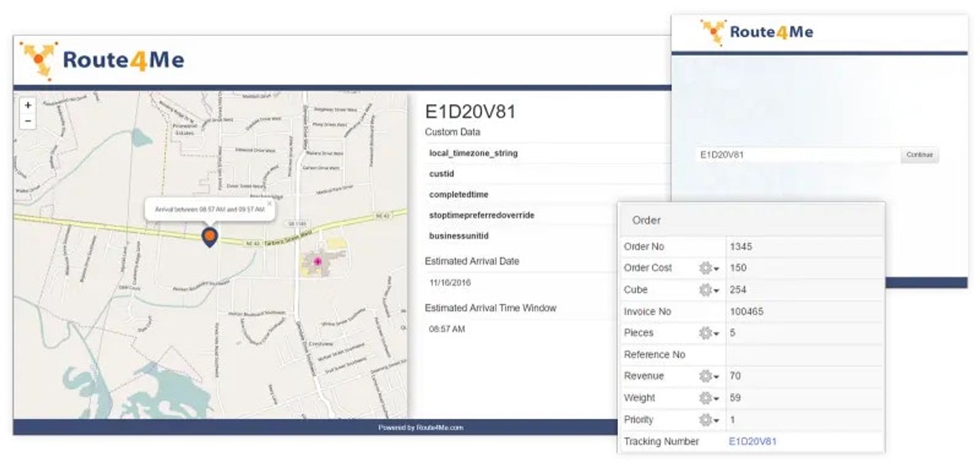Click the empty Reference No value cell

[804, 354]
